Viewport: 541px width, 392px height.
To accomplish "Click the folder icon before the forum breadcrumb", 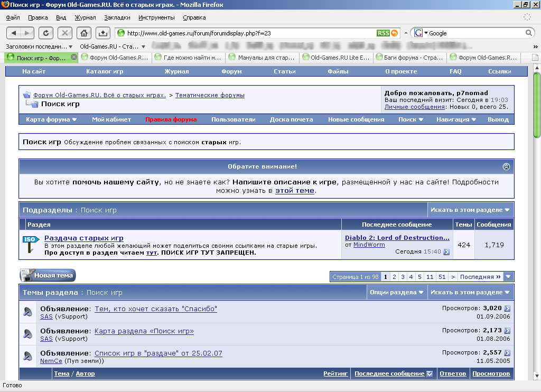I will (x=26, y=95).
